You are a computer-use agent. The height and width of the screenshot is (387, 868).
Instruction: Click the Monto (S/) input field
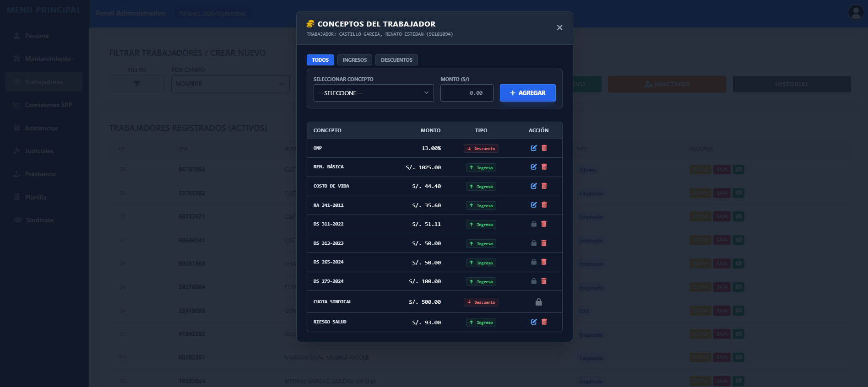(467, 93)
